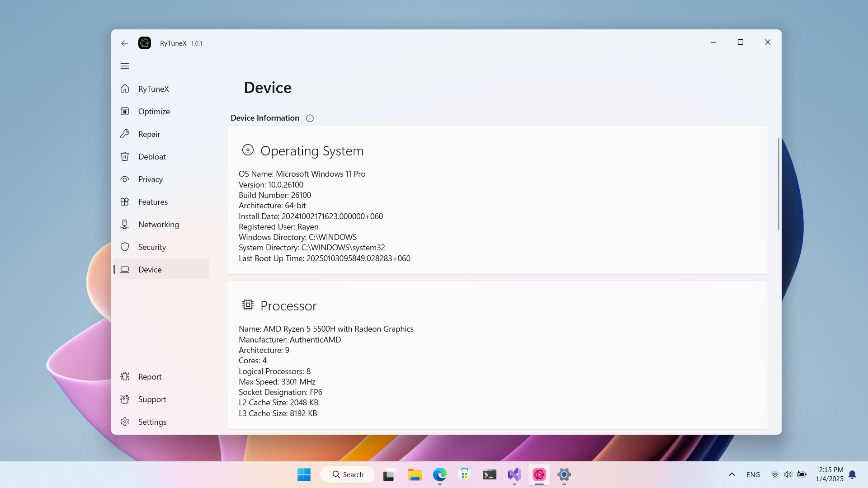Click 'Manufacturer: AuthenticAMD' line
868x488 pixels.
coord(290,340)
